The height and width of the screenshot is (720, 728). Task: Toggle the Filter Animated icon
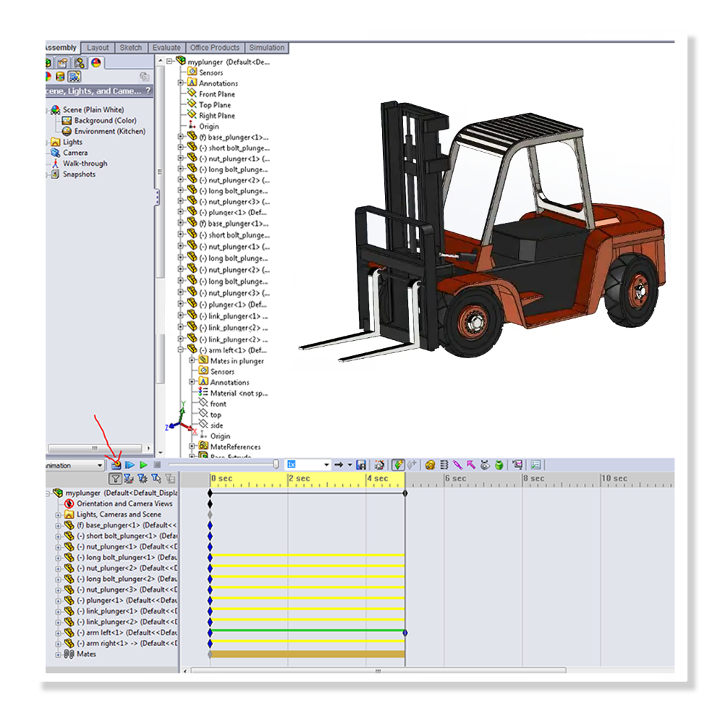[x=129, y=478]
